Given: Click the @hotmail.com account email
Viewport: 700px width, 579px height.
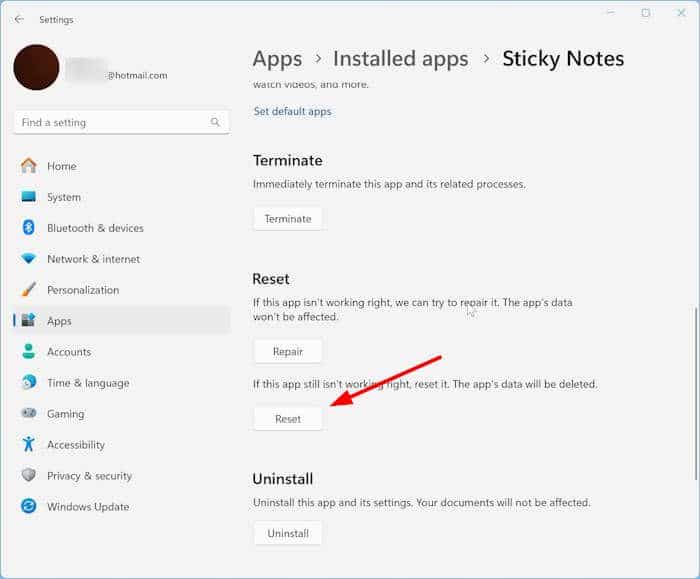Looking at the screenshot, I should [x=138, y=75].
